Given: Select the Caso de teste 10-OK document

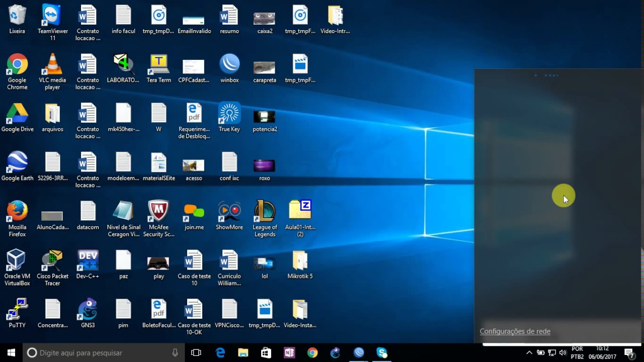Looking at the screenshot, I should pos(194,317).
